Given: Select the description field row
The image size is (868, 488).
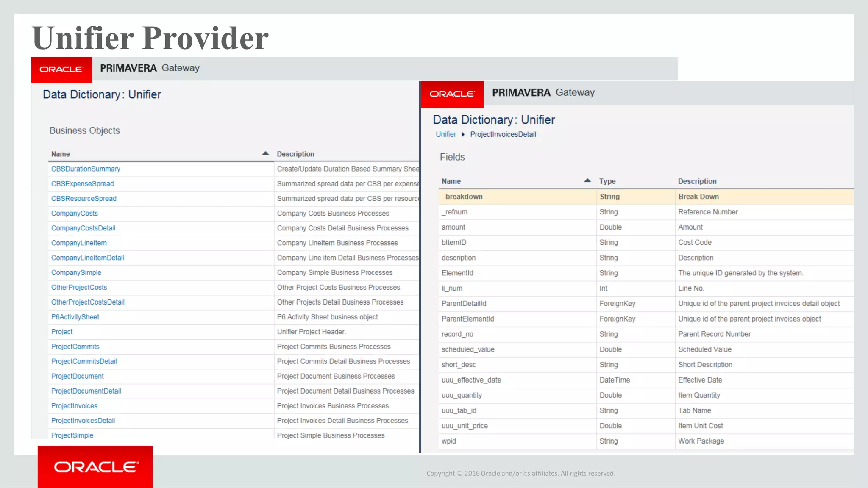Looking at the screenshot, I should click(x=646, y=258).
